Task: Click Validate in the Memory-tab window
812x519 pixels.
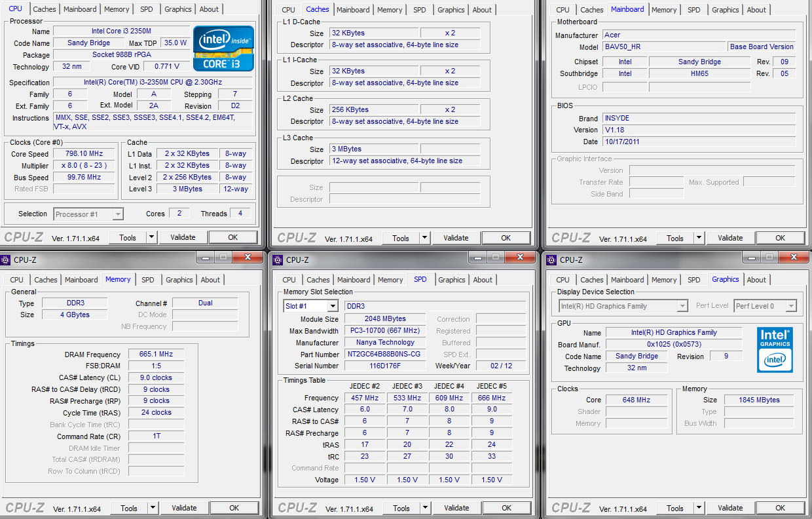Action: (184, 508)
